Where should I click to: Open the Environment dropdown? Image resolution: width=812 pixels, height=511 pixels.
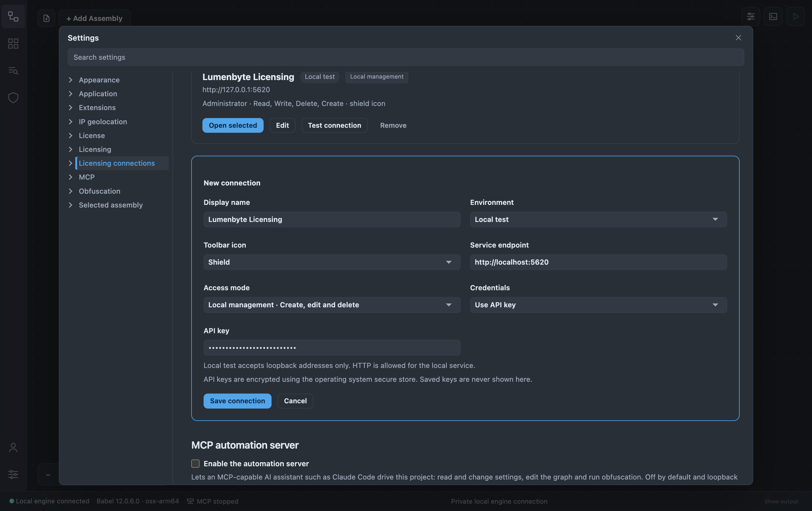click(598, 219)
